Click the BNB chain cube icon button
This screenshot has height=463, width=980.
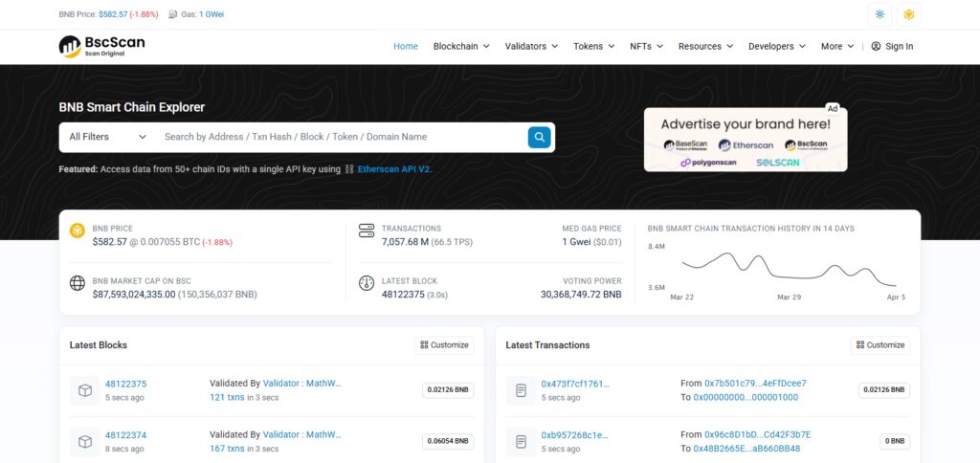909,14
